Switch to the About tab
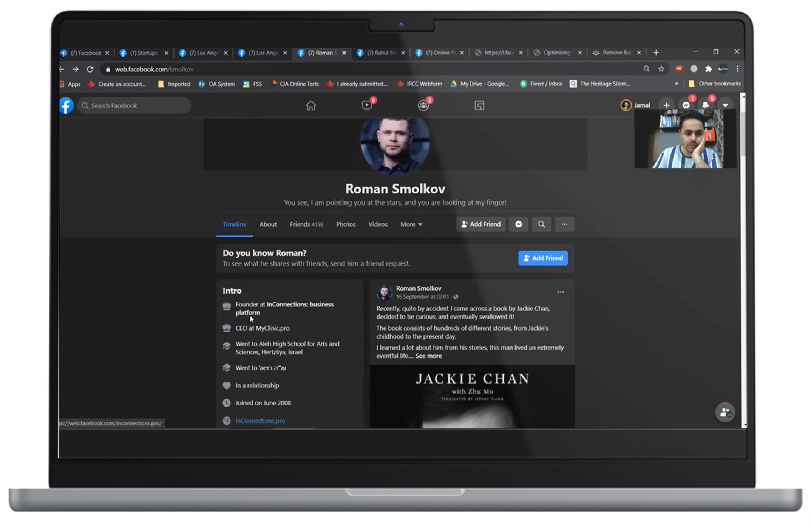Screen dimensions: 811x532 [268, 224]
